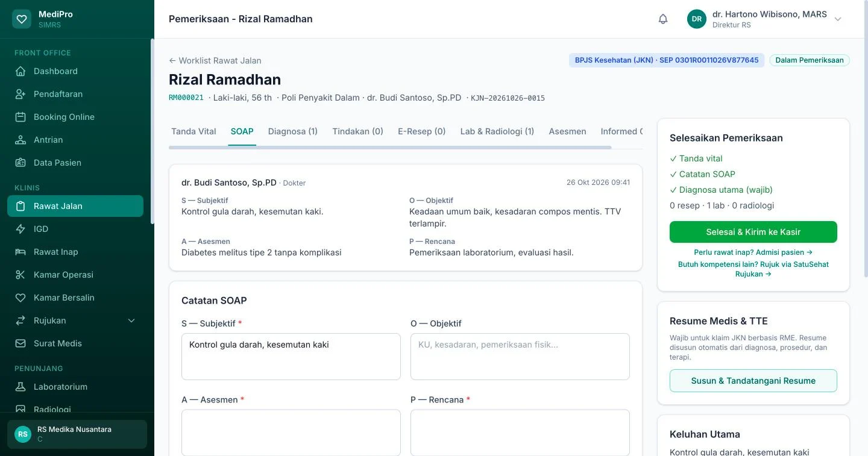Screen dimensions: 868x456
Task: Open the notifications bell
Action: tap(663, 19)
